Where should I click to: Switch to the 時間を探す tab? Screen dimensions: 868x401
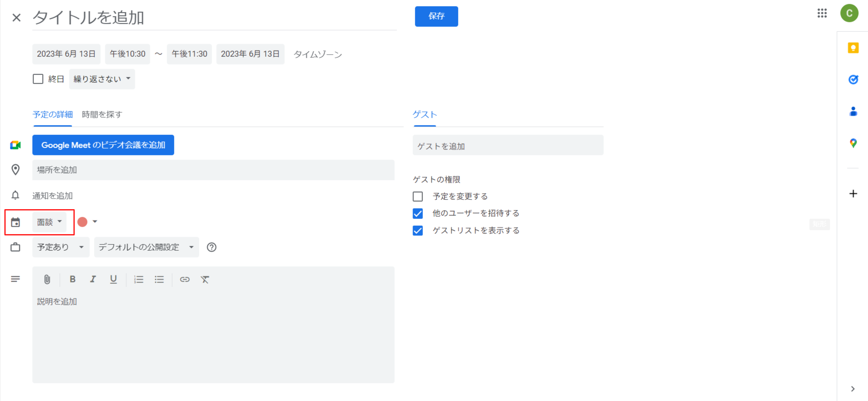click(x=102, y=114)
